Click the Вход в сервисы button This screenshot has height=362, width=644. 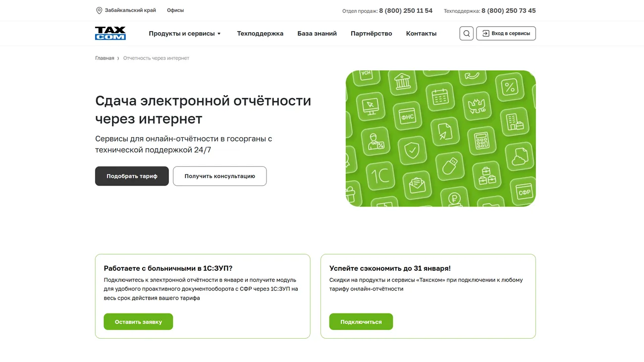[506, 33]
